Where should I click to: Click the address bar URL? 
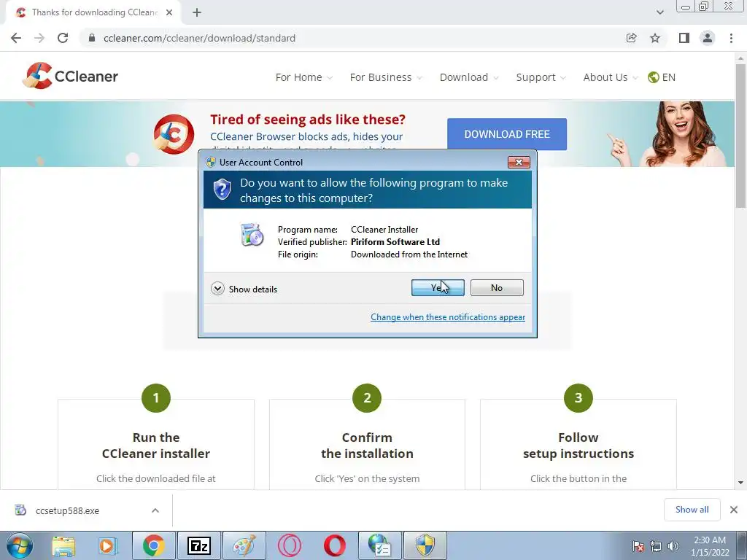pos(199,38)
